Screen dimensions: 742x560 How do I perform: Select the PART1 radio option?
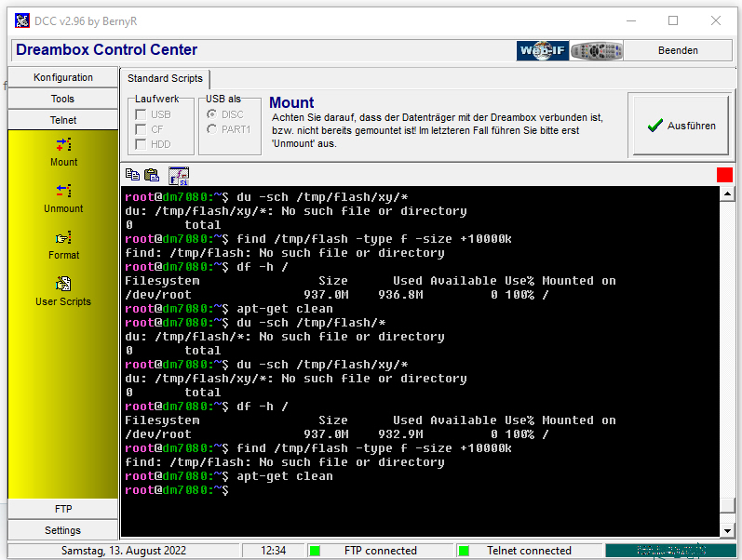[212, 129]
